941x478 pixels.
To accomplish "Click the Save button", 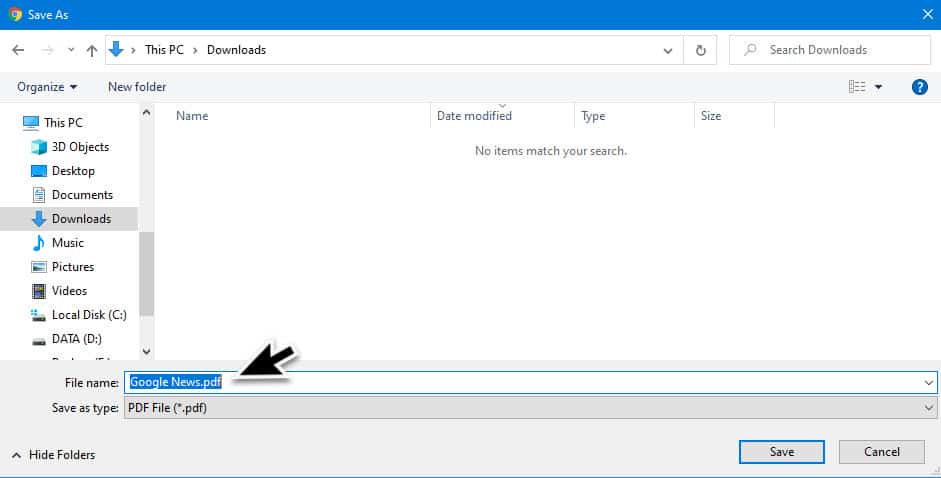I will pyautogui.click(x=781, y=452).
